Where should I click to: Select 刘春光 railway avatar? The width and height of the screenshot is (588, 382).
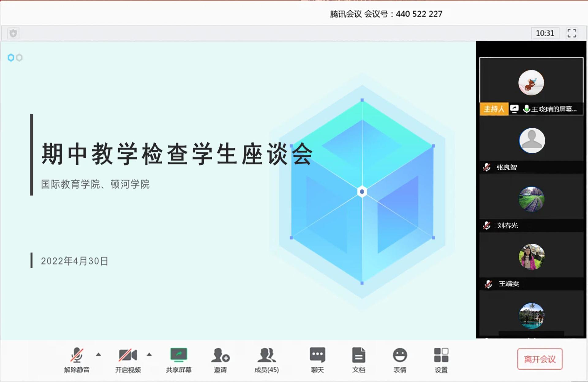(x=531, y=199)
